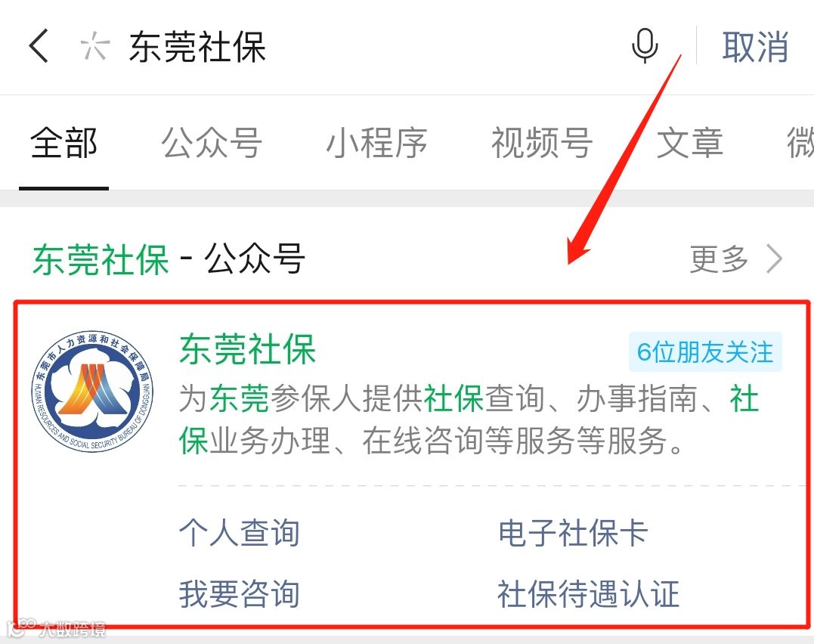Click the search field with 东莞社保
The height and width of the screenshot is (644, 814).
[x=364, y=47]
